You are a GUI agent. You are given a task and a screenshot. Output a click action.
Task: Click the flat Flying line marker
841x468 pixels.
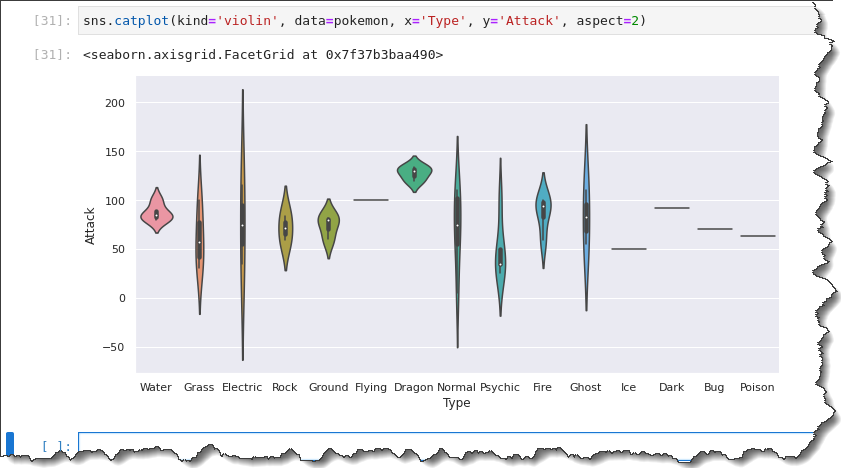point(371,200)
